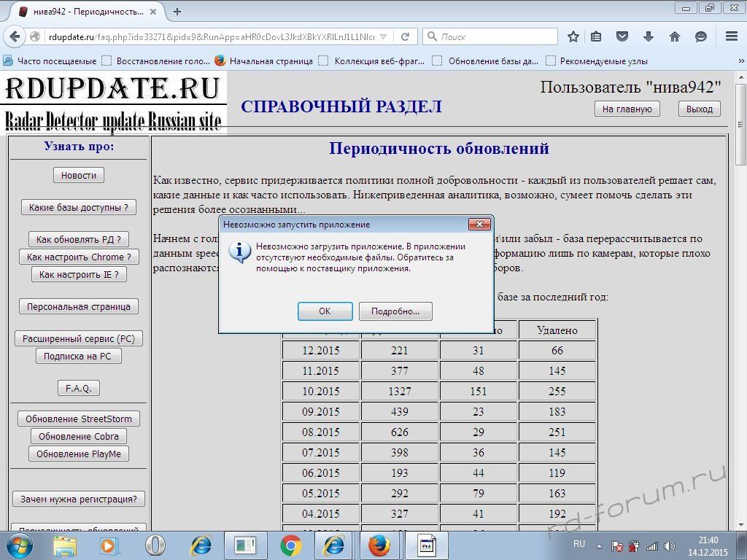The height and width of the screenshot is (560, 747).
Task: Click the RDUPDATE.RU site logo
Action: (x=113, y=103)
